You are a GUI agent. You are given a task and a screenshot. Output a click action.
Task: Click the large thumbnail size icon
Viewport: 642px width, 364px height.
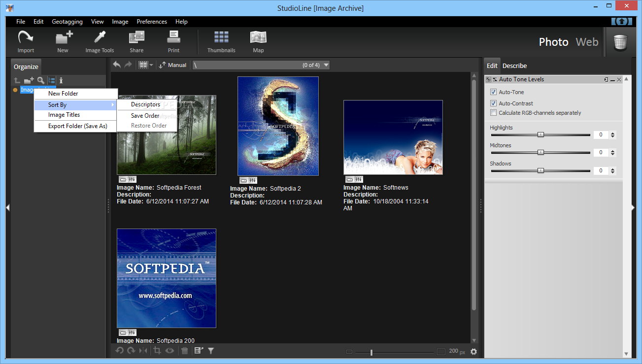click(x=441, y=352)
